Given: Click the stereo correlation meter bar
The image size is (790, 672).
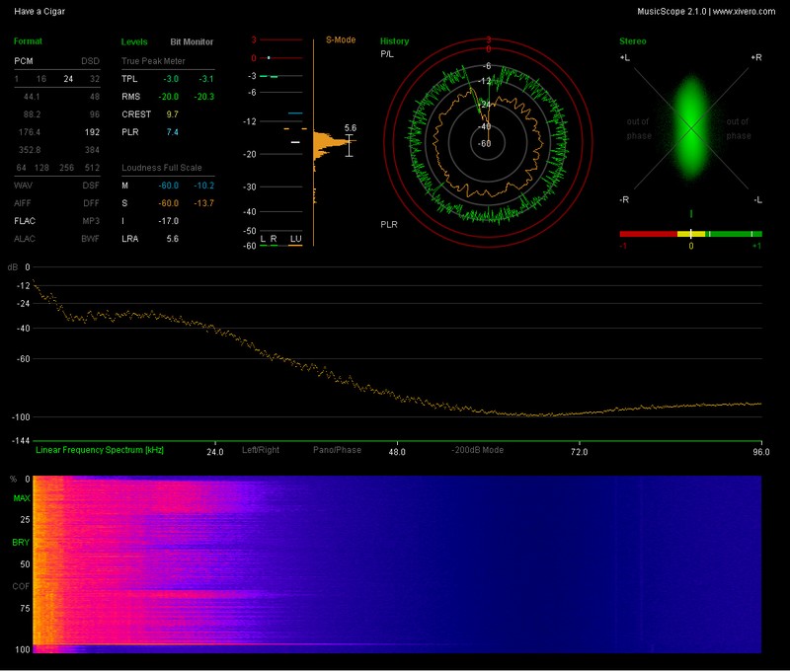Looking at the screenshot, I should pyautogui.click(x=690, y=234).
